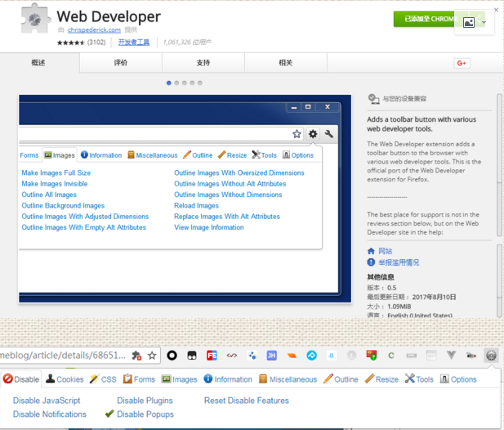
Task: Select the third carousel dot indicator
Action: [184, 83]
